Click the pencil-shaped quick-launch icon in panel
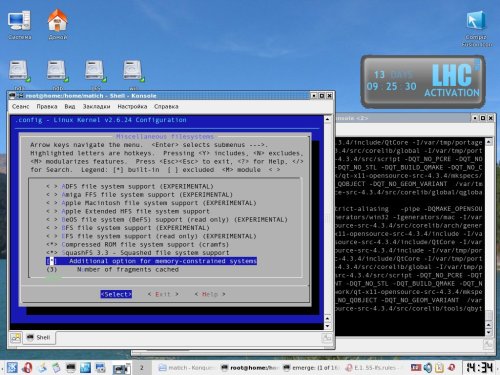This screenshot has width=500, height=375. pyautogui.click(x=42, y=368)
